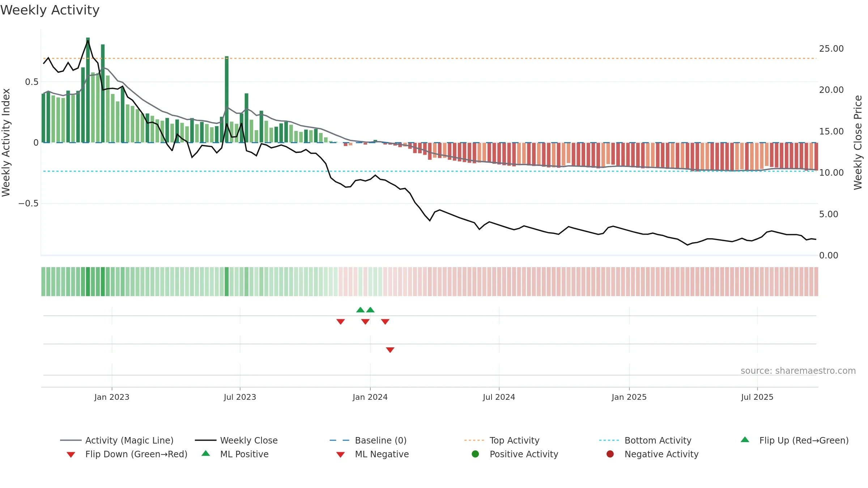Toggle the Flip Up (Red→Green) legend entry
This screenshot has height=488, width=868.
795,440
